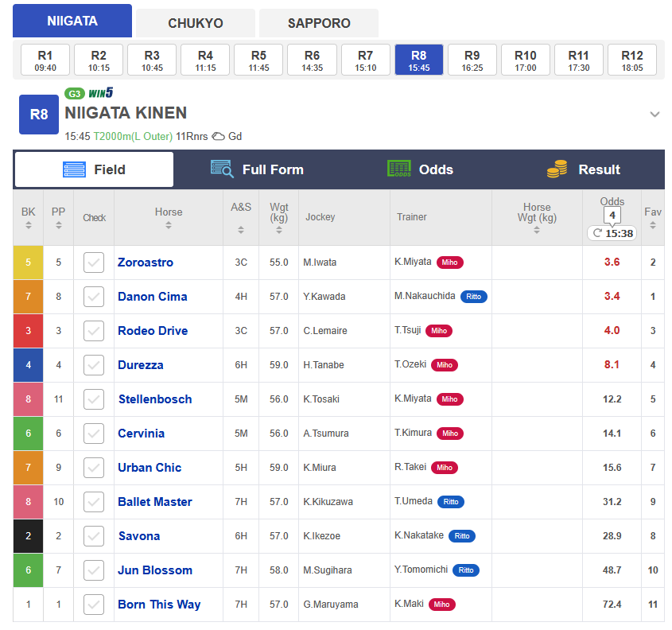Go to race R7 at 15:10
Image resolution: width=672 pixels, height=630 pixels.
(x=366, y=60)
